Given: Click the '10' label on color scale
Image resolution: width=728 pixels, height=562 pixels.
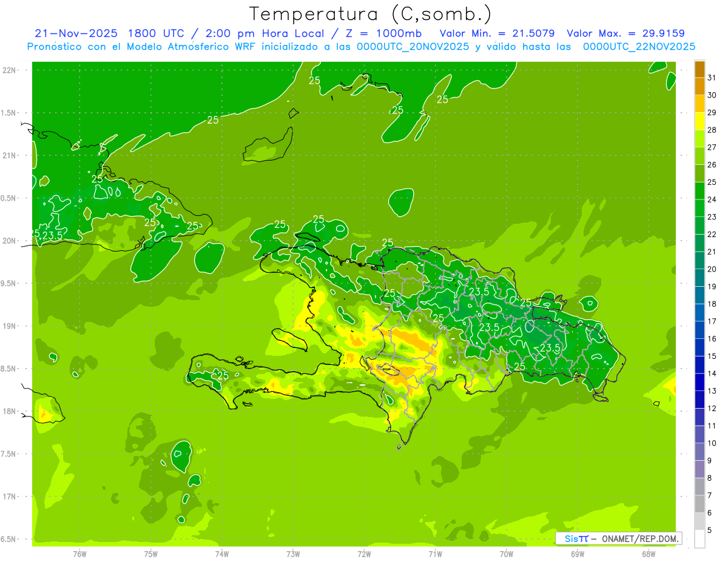Looking at the screenshot, I should click(712, 443).
